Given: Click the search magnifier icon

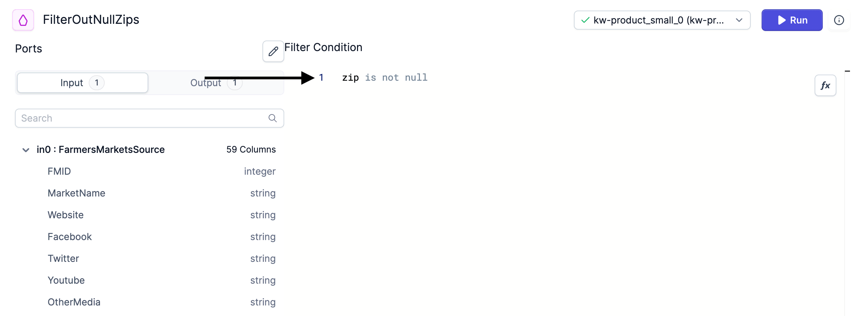Looking at the screenshot, I should (272, 118).
